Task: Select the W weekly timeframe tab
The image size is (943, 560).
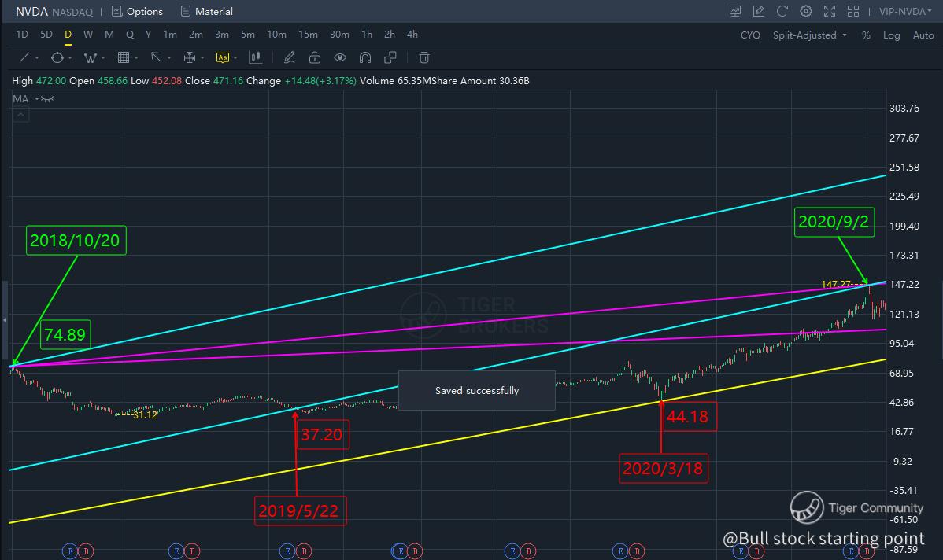Action: click(x=88, y=35)
